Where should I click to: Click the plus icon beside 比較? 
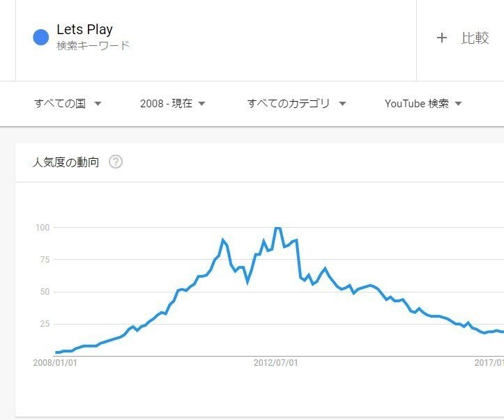[x=441, y=38]
